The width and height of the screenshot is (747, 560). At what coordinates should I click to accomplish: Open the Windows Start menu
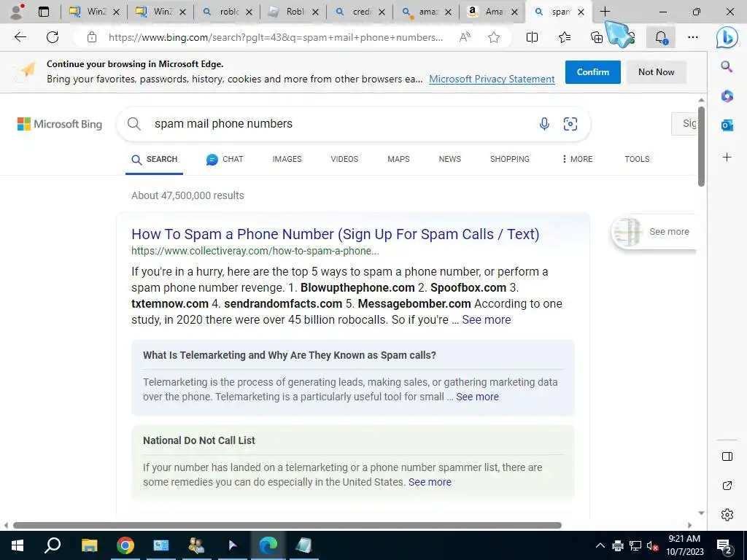tap(18, 545)
